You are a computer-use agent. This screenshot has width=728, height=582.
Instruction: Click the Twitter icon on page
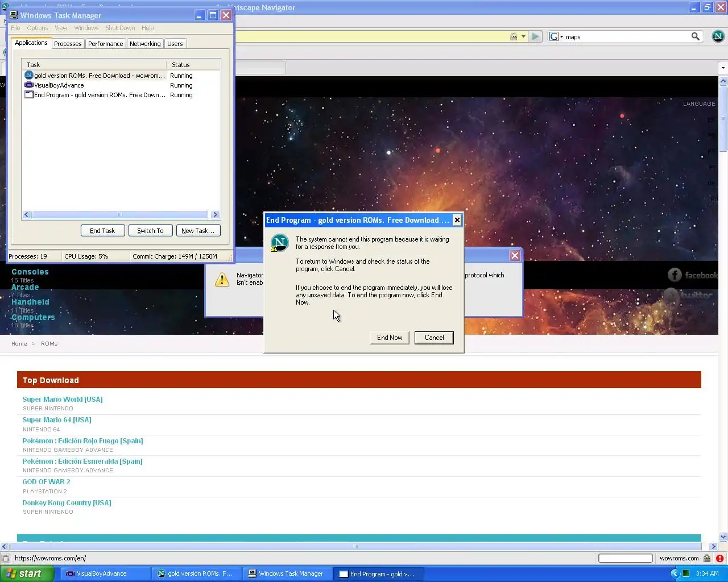tap(672, 295)
